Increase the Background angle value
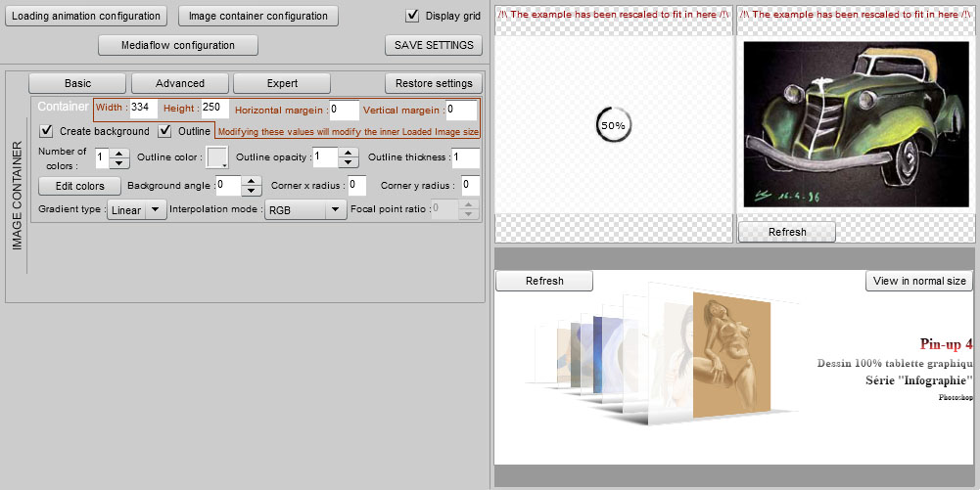The width and height of the screenshot is (980, 490). click(252, 181)
